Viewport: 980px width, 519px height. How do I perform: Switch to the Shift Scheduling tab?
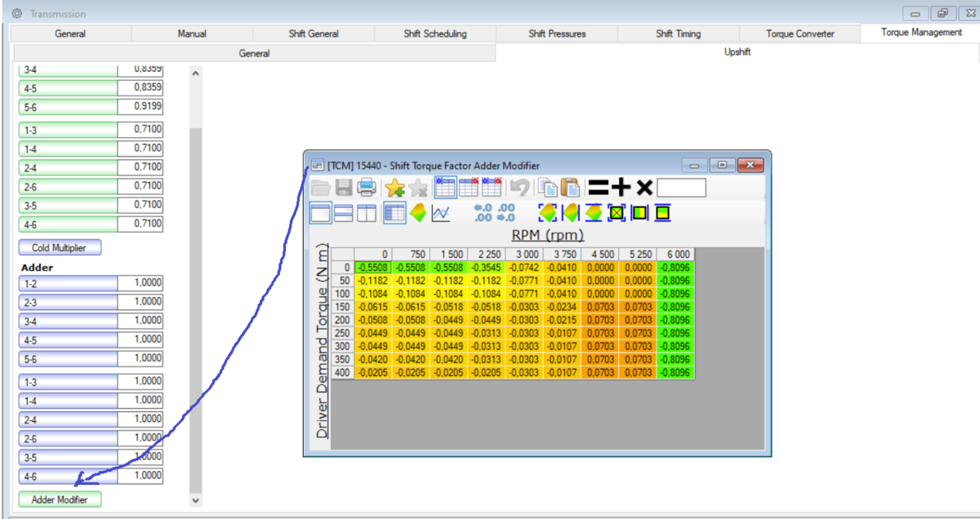[435, 33]
